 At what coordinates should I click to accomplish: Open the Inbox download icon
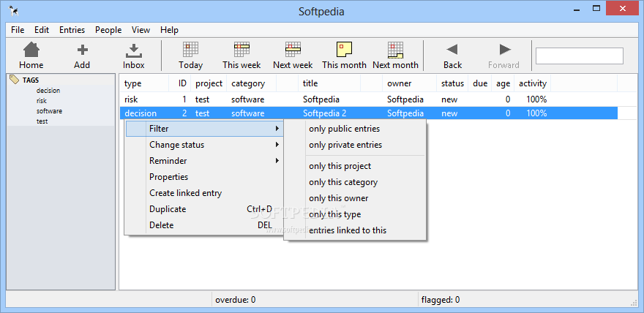133,50
